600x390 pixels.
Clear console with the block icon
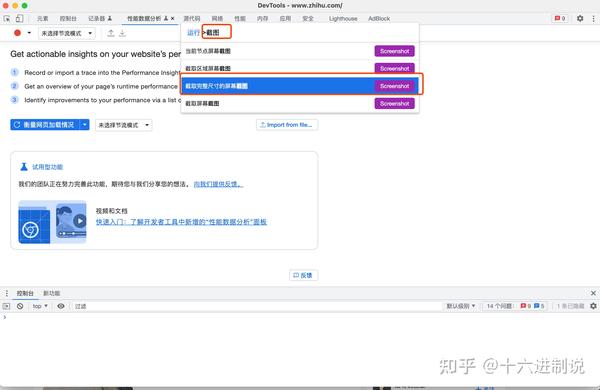pyautogui.click(x=20, y=306)
